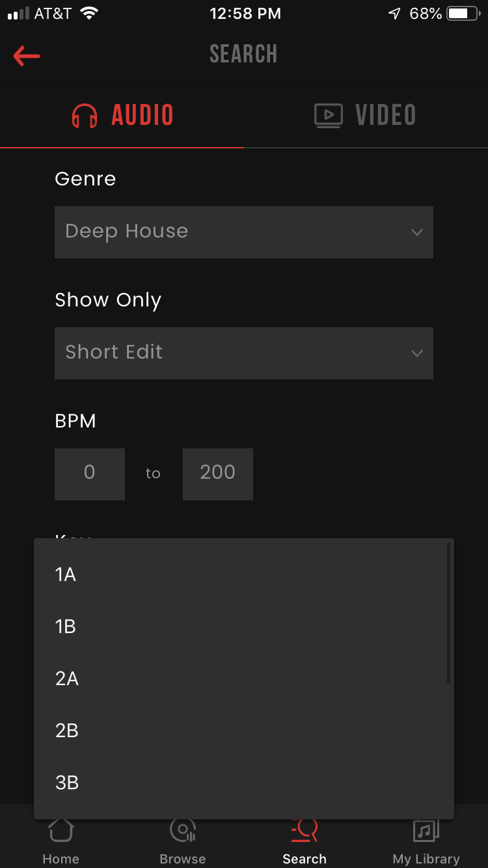Image resolution: width=488 pixels, height=868 pixels.
Task: Click the key list scrollbar
Action: click(448, 613)
